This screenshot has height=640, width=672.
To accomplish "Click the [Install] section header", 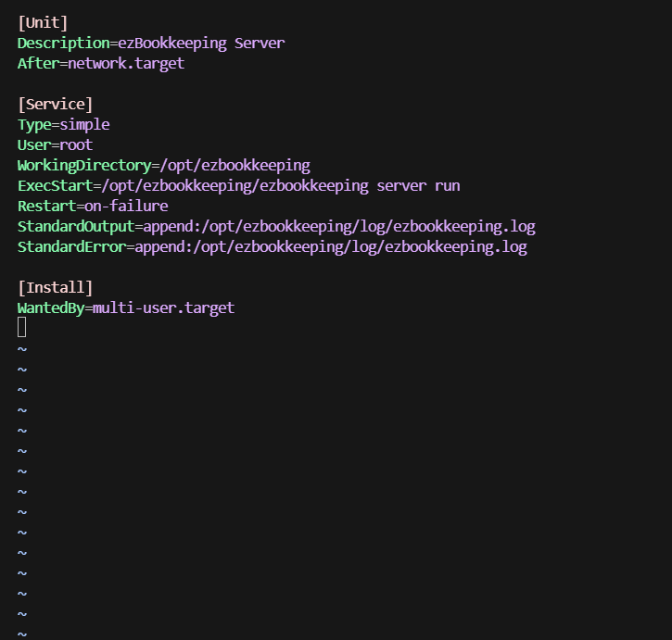I will coord(55,287).
